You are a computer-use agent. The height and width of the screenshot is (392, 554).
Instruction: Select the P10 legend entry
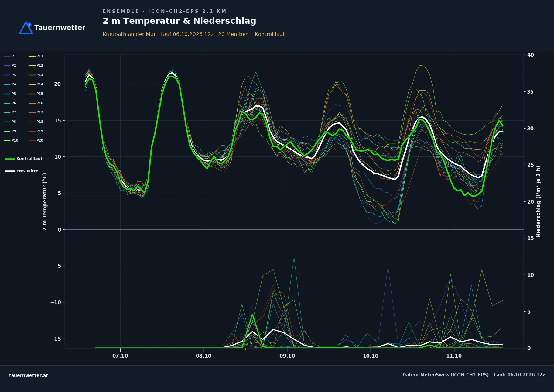pos(11,140)
